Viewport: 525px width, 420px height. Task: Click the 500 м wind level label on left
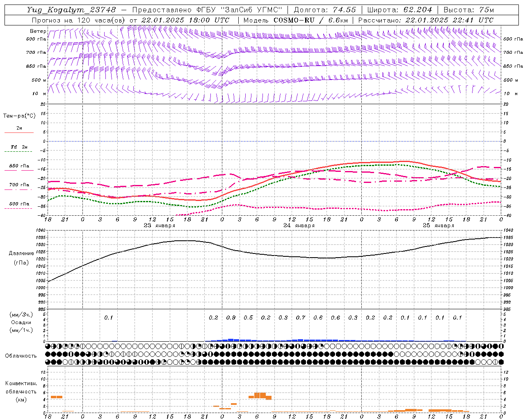pyautogui.click(x=39, y=80)
